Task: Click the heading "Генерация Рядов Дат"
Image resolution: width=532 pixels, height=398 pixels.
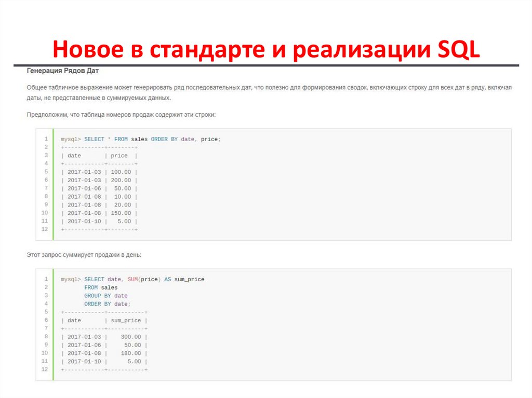Action: click(x=62, y=71)
